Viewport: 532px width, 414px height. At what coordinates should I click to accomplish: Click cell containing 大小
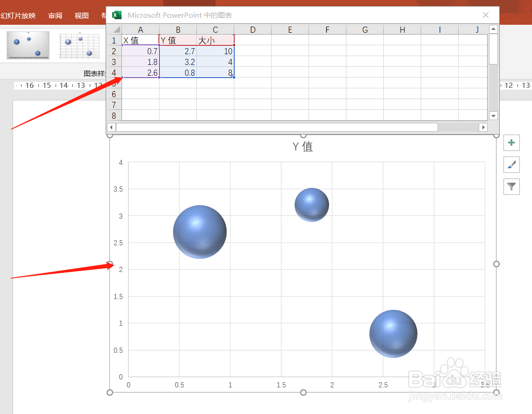tap(215, 40)
